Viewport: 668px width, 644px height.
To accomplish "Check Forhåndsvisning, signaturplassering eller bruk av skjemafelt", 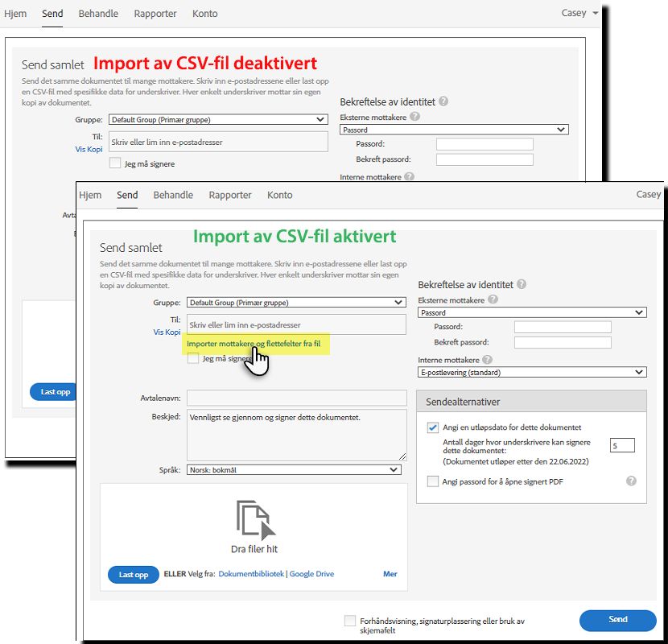I will (x=350, y=621).
